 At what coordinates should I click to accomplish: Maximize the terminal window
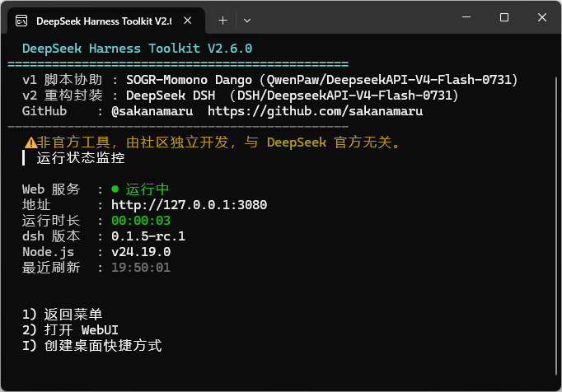click(x=504, y=17)
